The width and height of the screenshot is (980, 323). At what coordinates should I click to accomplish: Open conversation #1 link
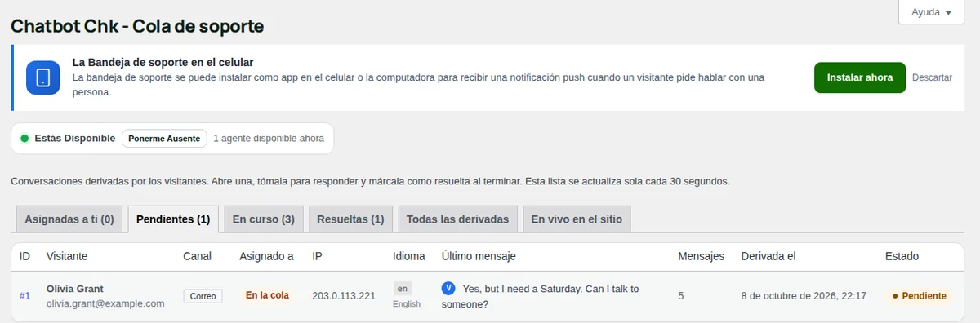click(24, 296)
